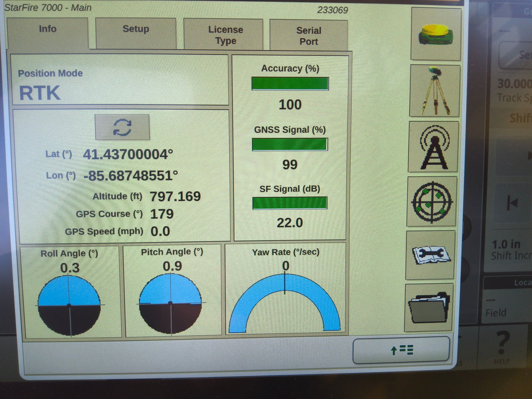Select the GNSS Signal (%) green bar
The image size is (532, 399).
[x=290, y=144]
